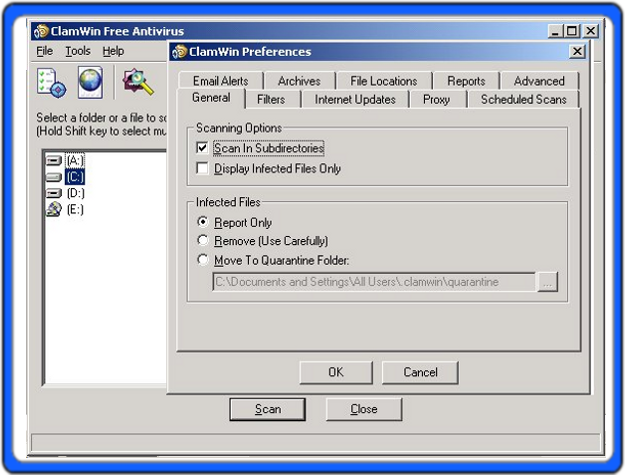
Task: Click the (C:) hard drive icon
Action: pos(54,177)
